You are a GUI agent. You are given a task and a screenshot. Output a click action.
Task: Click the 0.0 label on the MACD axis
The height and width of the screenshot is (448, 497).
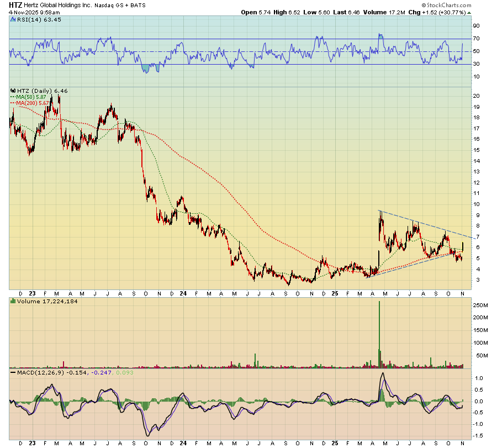click(x=479, y=401)
